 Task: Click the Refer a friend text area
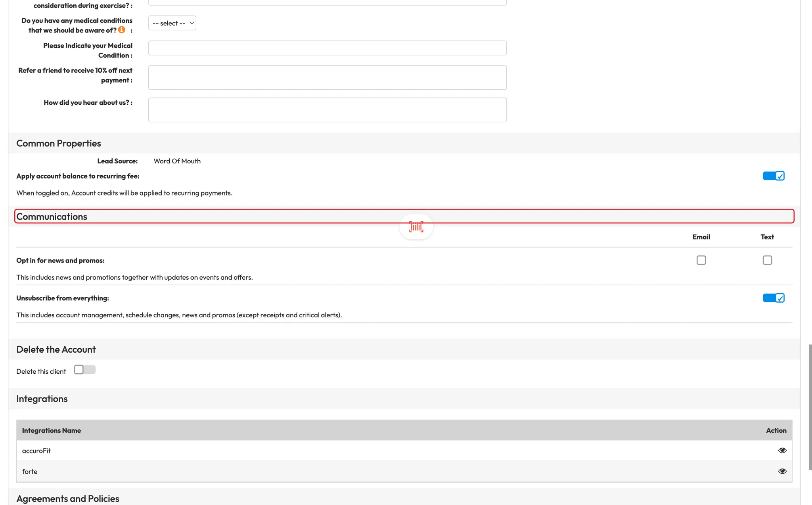(x=327, y=77)
